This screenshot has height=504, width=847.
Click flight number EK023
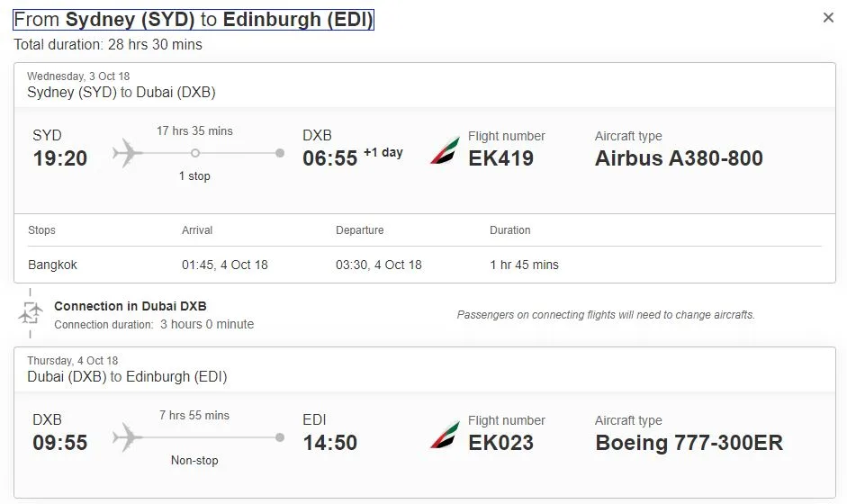[x=500, y=443]
